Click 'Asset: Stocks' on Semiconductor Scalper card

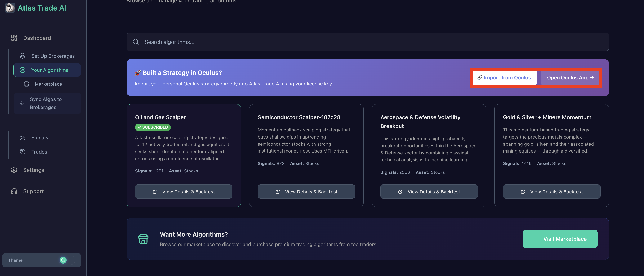click(305, 163)
